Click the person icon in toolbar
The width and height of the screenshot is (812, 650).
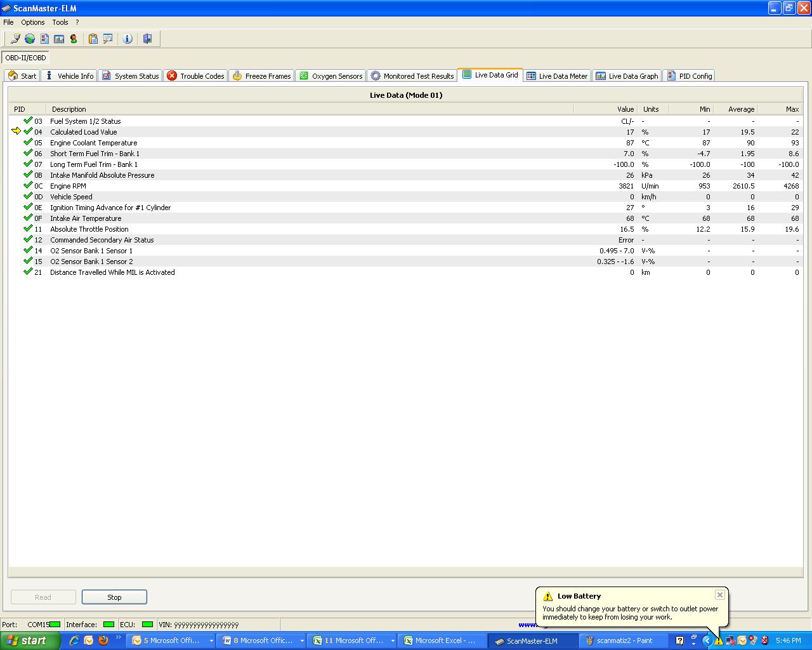point(74,39)
